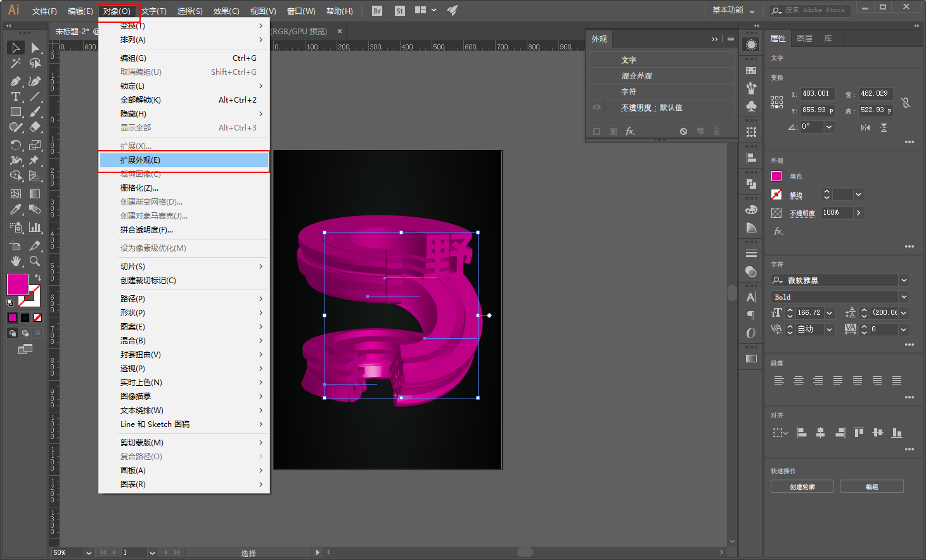Select the Line Segment tool
Viewport: 926px width, 560px height.
[x=35, y=96]
